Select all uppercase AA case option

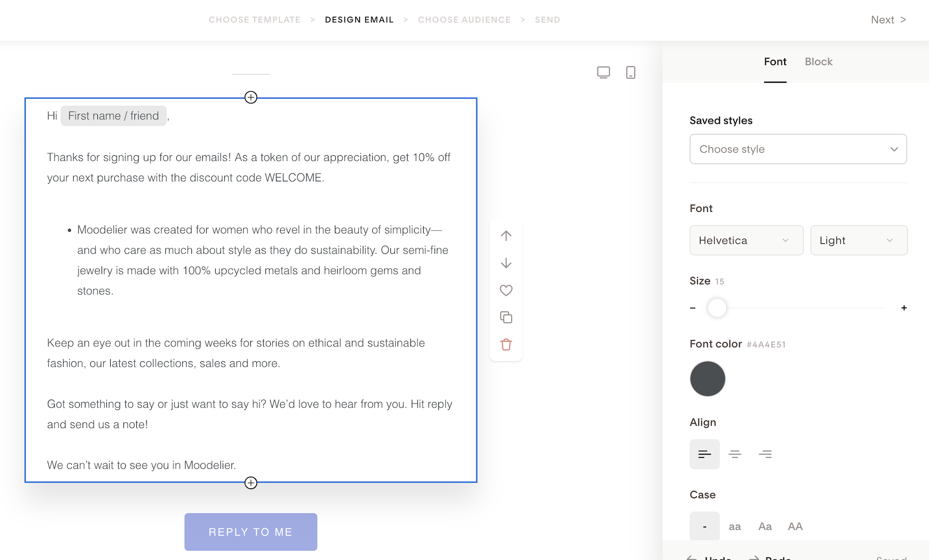pos(795,526)
